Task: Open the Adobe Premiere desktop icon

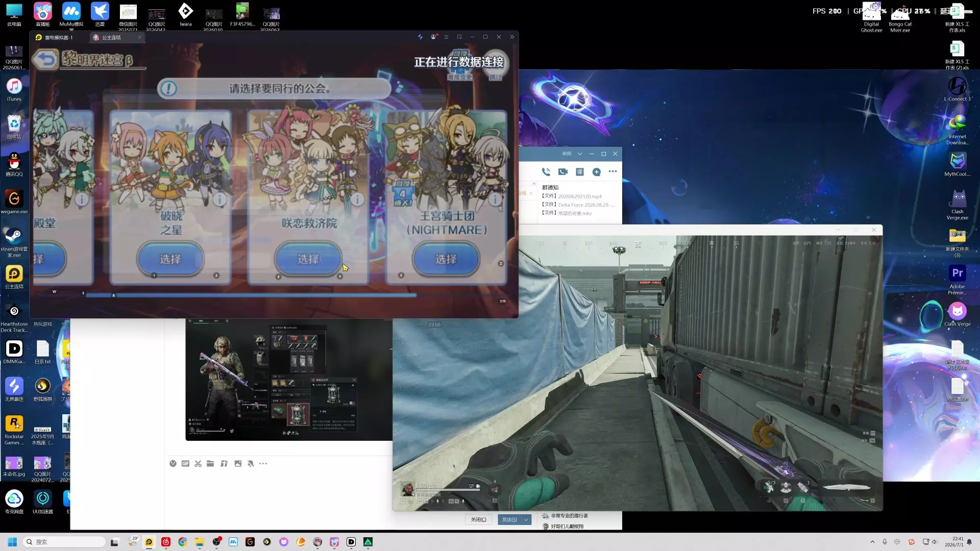Action: [957, 280]
